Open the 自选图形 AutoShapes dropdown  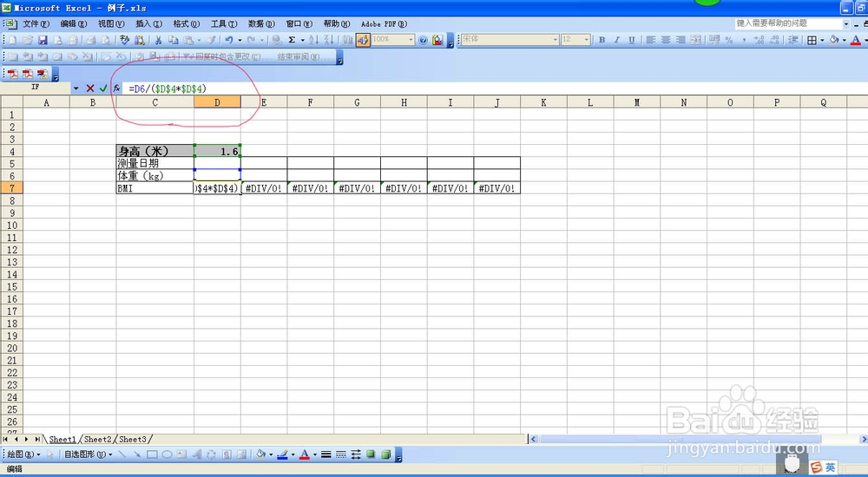click(x=88, y=454)
